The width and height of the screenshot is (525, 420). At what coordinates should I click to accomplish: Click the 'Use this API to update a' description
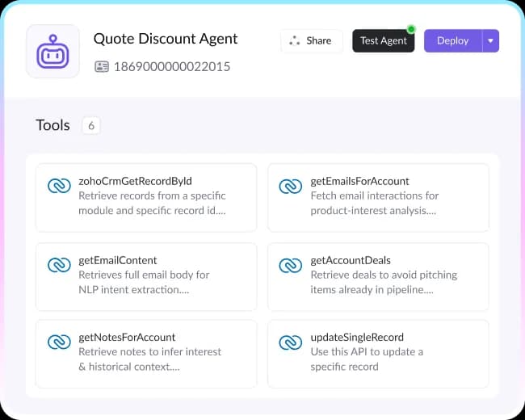point(367,352)
